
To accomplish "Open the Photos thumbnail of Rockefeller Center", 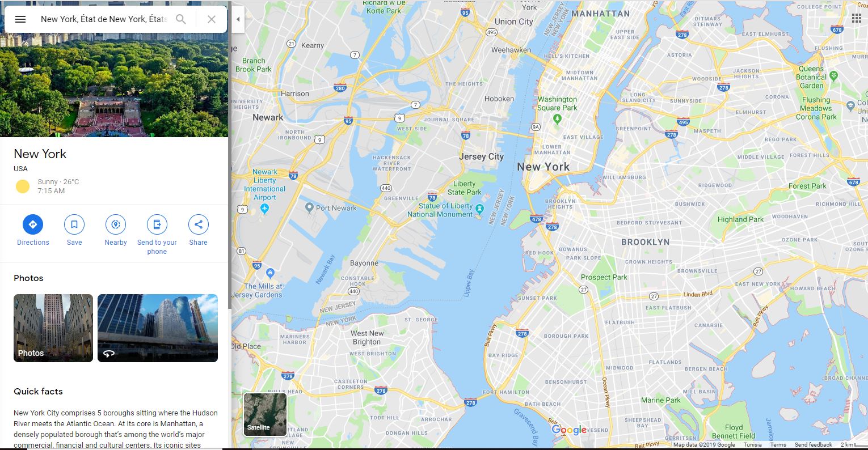I will (x=53, y=328).
